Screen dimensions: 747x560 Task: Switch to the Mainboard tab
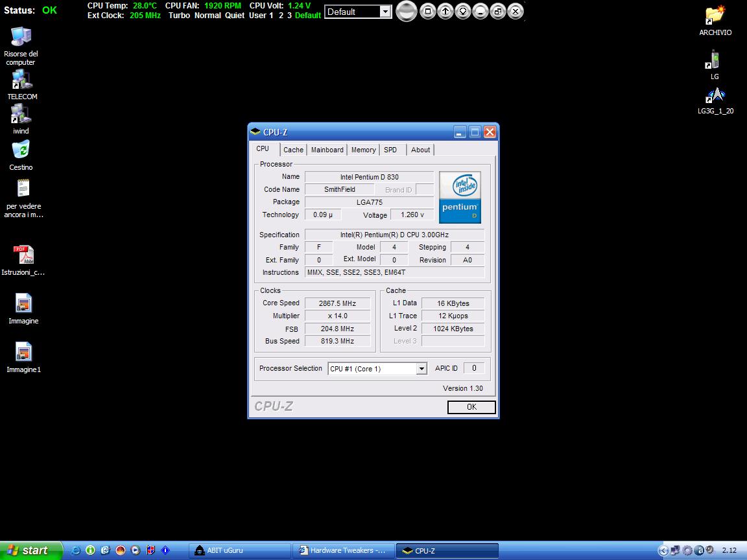(327, 150)
